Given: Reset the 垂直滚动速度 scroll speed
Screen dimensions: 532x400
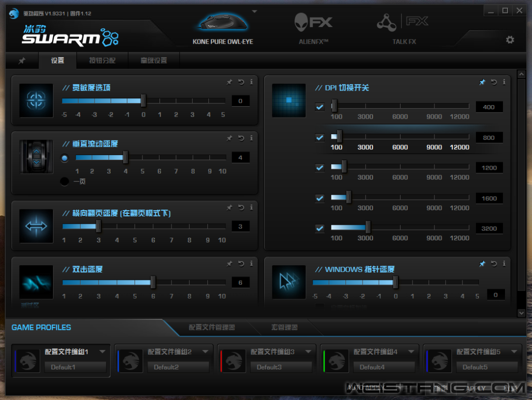Looking at the screenshot, I should [241, 138].
